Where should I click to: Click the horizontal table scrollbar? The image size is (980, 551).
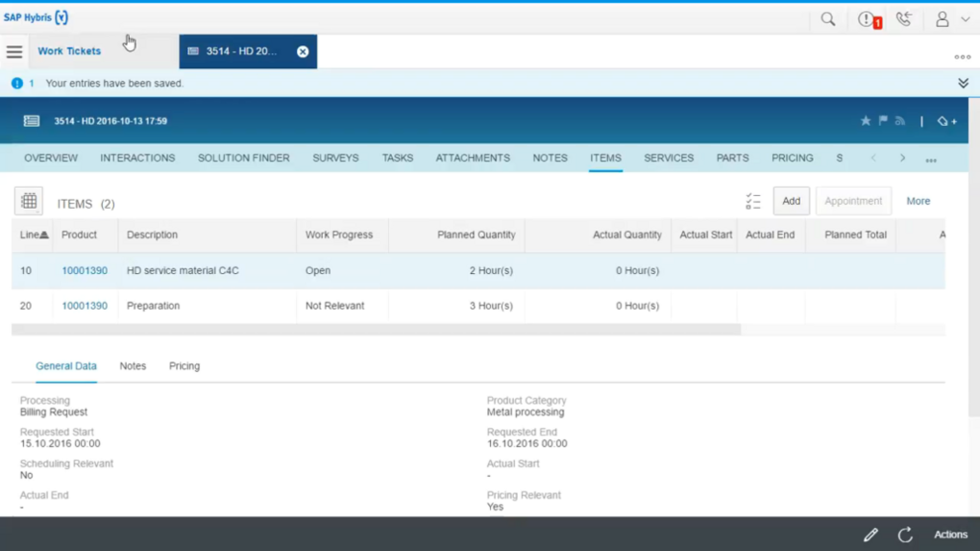tap(377, 329)
